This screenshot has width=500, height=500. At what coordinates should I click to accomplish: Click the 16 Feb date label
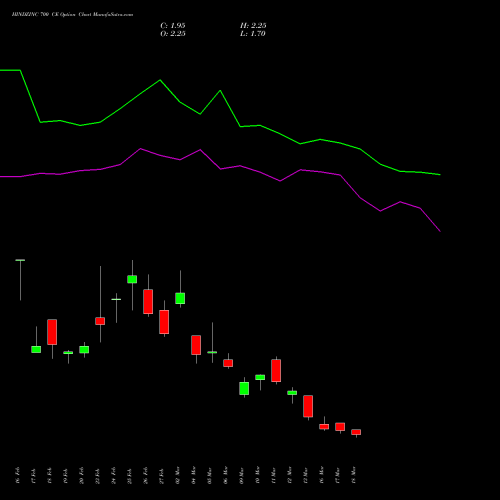(x=18, y=475)
